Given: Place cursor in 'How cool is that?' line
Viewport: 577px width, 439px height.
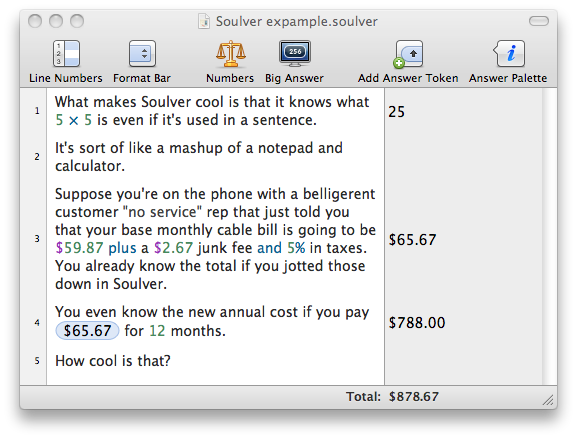Looking at the screenshot, I should coord(113,361).
